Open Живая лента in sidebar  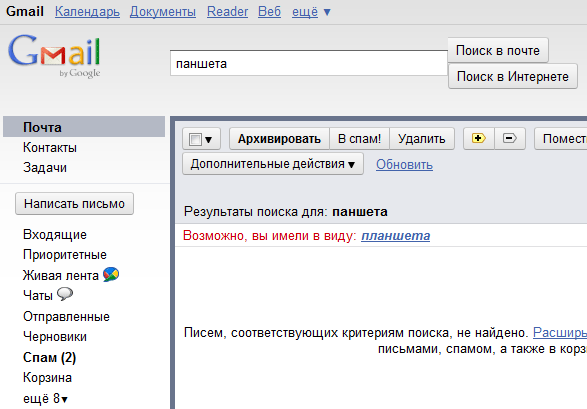[61, 275]
